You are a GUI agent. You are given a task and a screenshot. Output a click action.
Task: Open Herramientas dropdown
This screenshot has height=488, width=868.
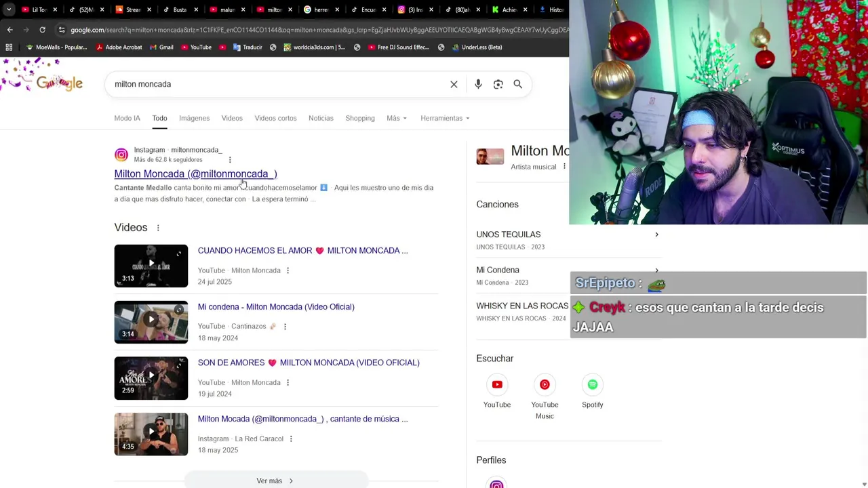445,118
